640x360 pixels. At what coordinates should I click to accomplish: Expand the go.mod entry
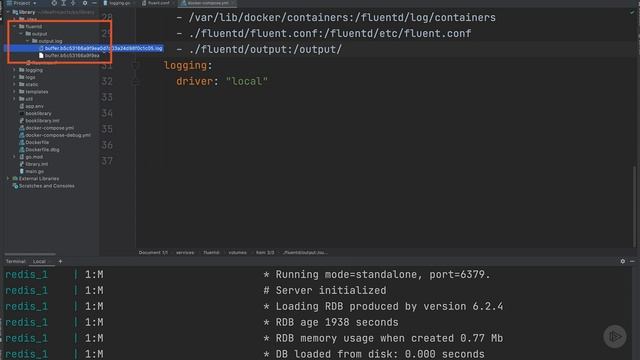tap(15, 157)
